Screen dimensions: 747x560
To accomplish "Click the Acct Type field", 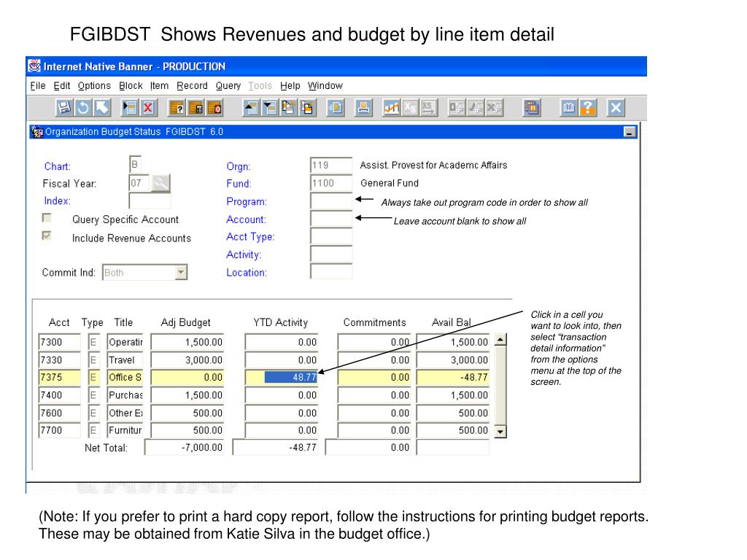I will click(x=331, y=236).
